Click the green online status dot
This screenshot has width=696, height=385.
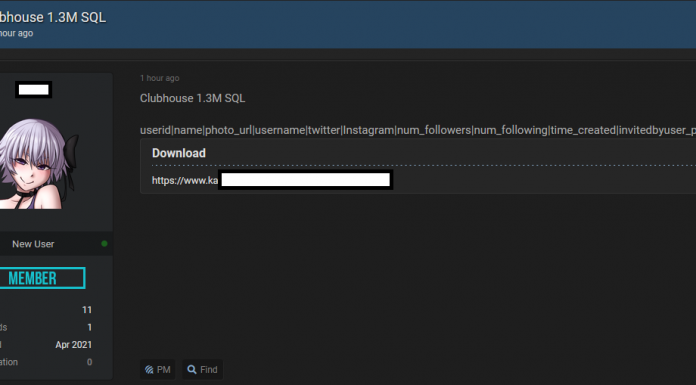tap(104, 244)
